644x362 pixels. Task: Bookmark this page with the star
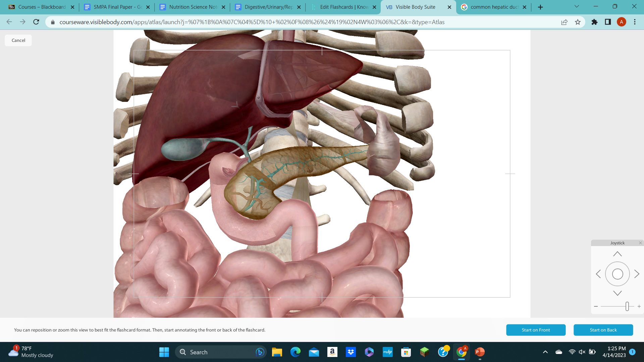[x=578, y=22]
